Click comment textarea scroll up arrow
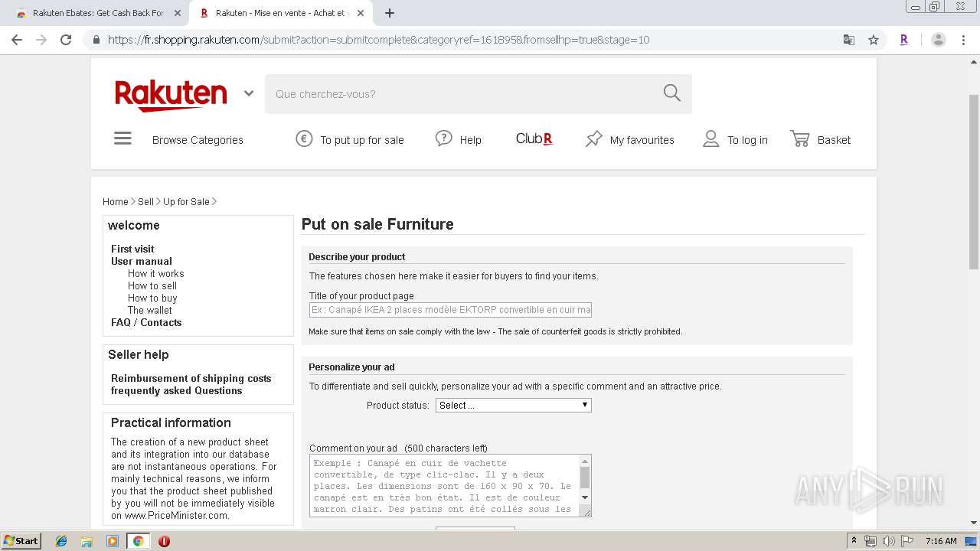980x551 pixels. point(585,461)
